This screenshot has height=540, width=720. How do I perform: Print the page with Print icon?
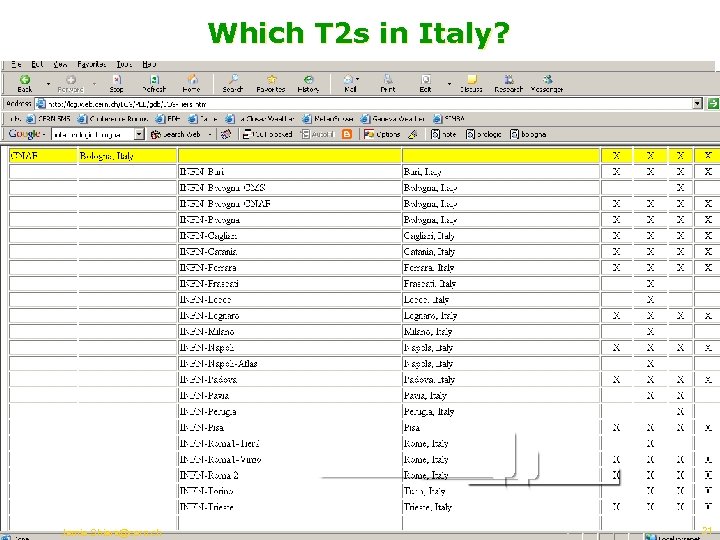coord(388,84)
